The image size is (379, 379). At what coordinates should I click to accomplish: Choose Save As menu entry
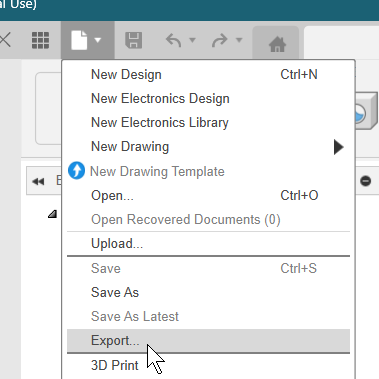208,292
